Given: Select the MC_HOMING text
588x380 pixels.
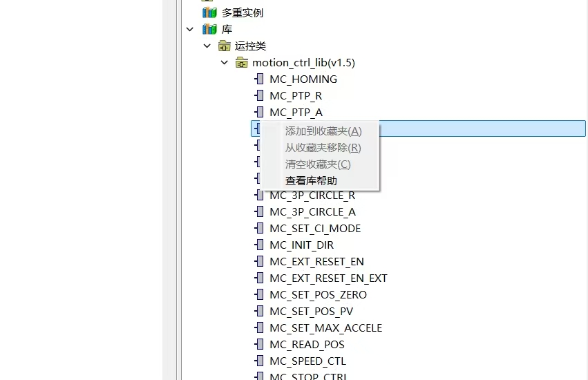Looking at the screenshot, I should tap(303, 79).
